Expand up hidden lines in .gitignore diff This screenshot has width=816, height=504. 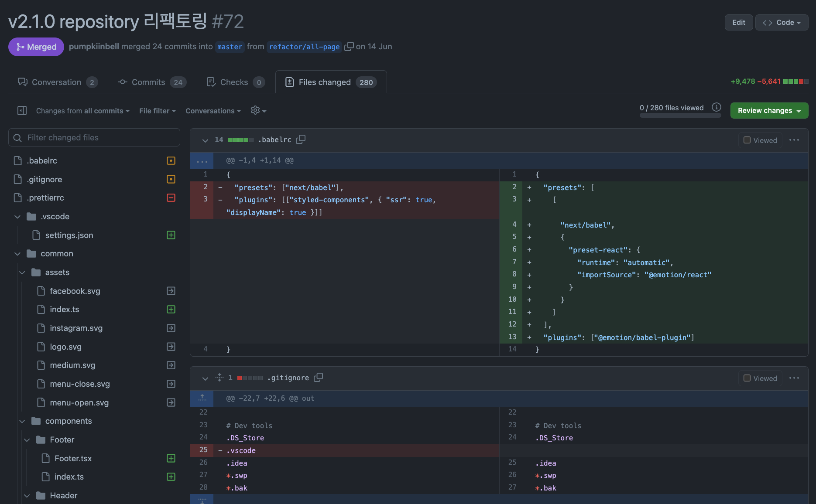[202, 398]
